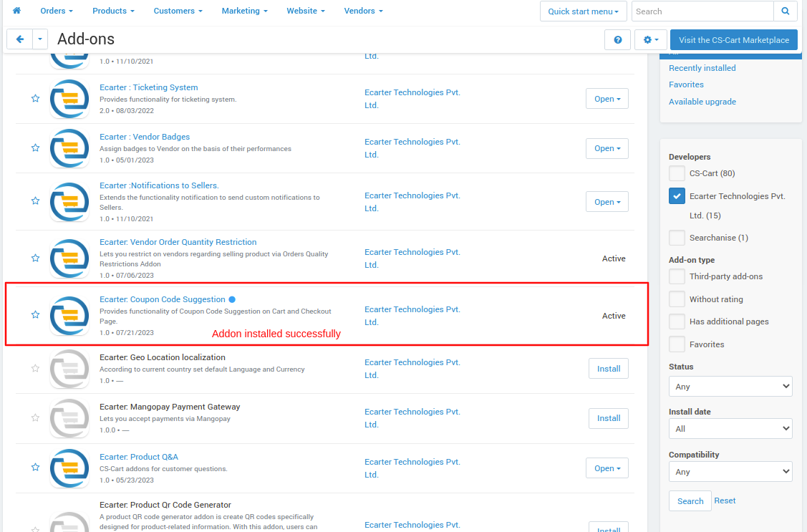Star the Geo Location localization add-on
The image size is (807, 532).
tap(35, 368)
